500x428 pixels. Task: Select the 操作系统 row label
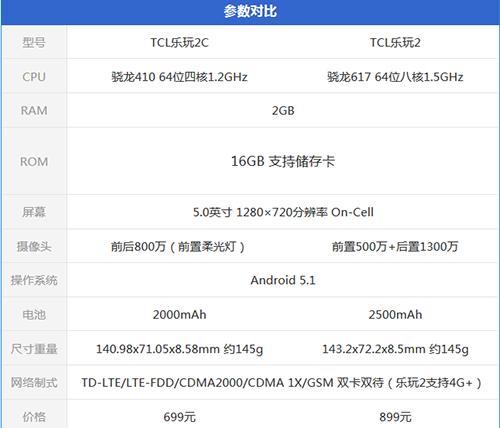[x=34, y=281]
